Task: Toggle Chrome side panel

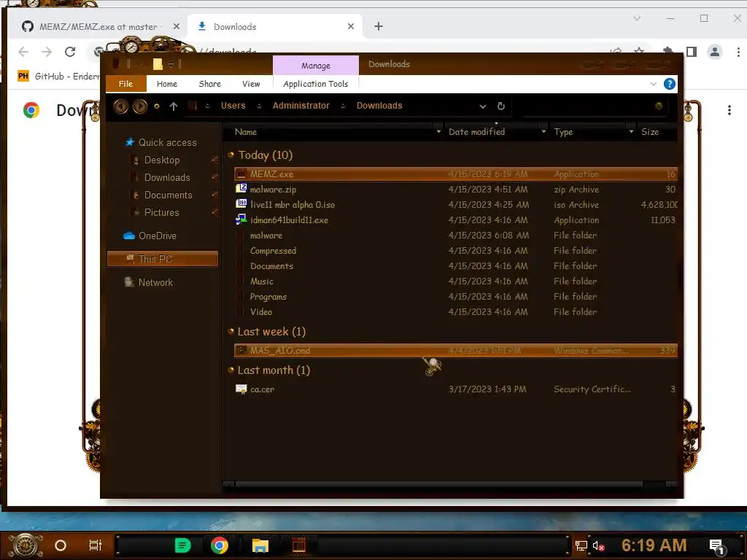Action: point(692,52)
